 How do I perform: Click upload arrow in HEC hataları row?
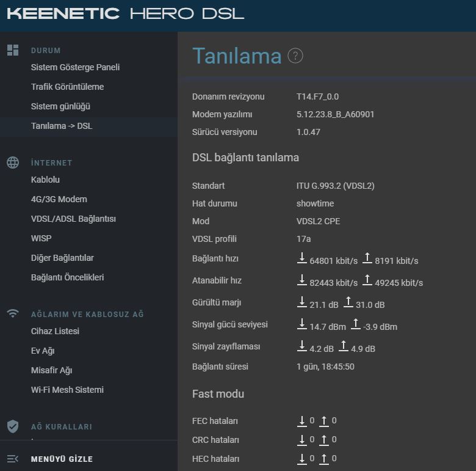click(x=324, y=459)
